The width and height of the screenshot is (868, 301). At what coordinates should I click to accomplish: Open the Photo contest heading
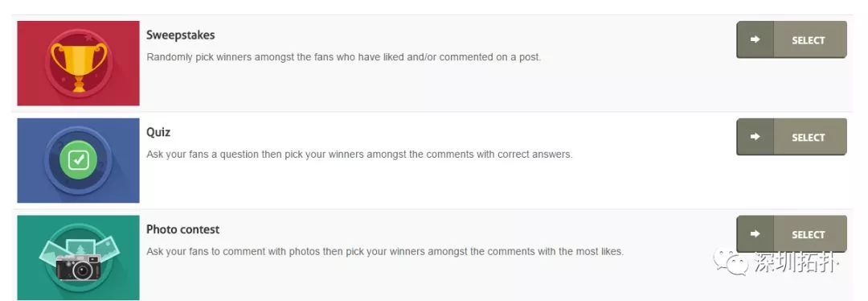click(182, 229)
